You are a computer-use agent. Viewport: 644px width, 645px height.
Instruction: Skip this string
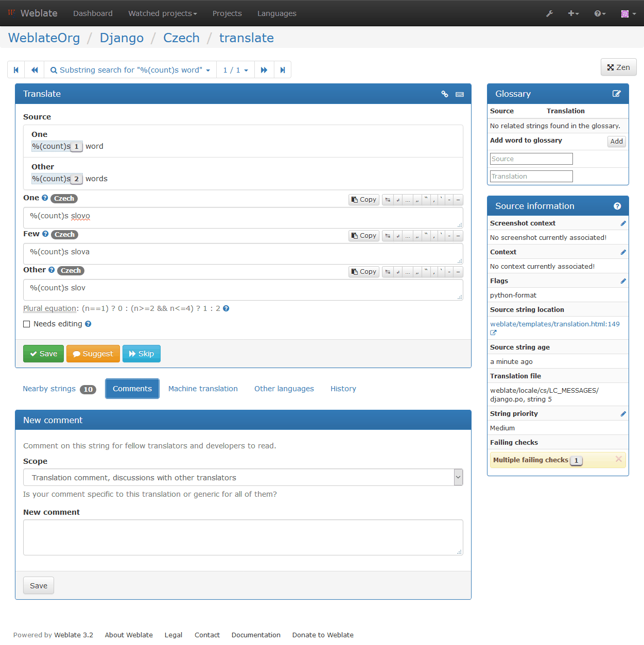pyautogui.click(x=142, y=354)
